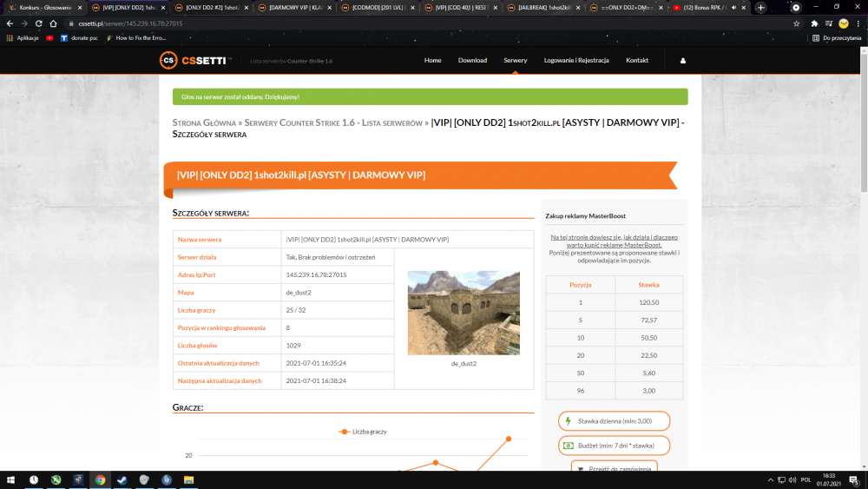
Task: Open the network icon in system tray
Action: pyautogui.click(x=781, y=480)
